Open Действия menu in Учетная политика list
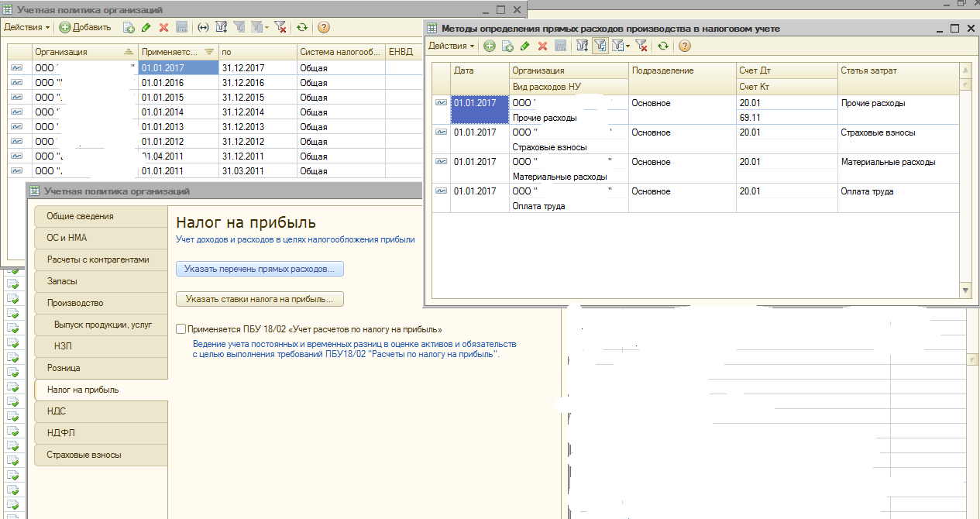The width and height of the screenshot is (980, 519). click(27, 27)
